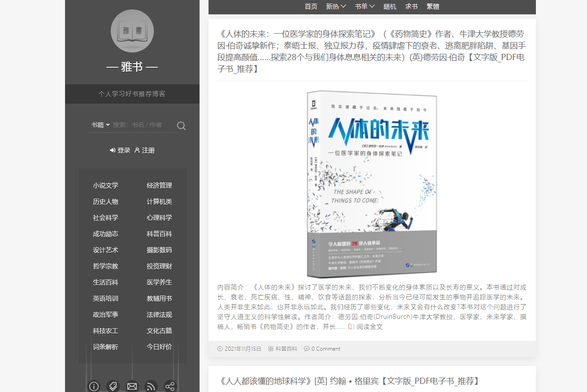This screenshot has width=587, height=392.
Task: Click the category grid icon beside 科普百科
Action: pyautogui.click(x=271, y=348)
